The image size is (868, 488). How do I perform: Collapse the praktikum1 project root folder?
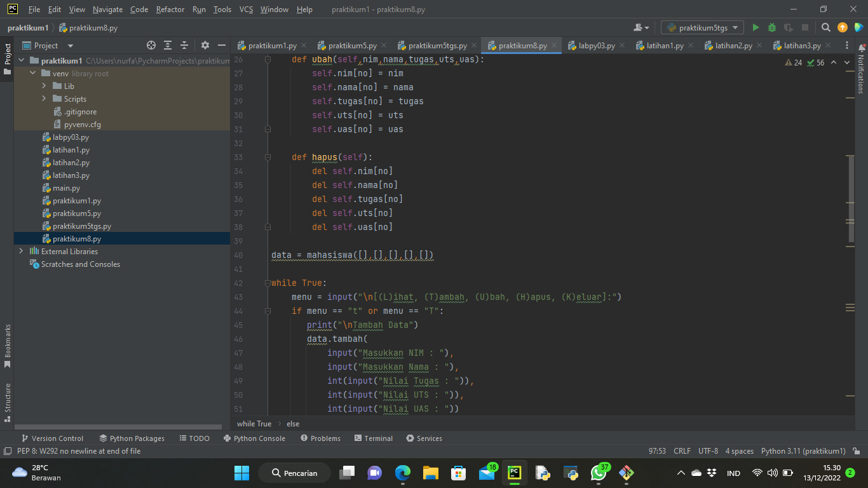pyautogui.click(x=21, y=61)
